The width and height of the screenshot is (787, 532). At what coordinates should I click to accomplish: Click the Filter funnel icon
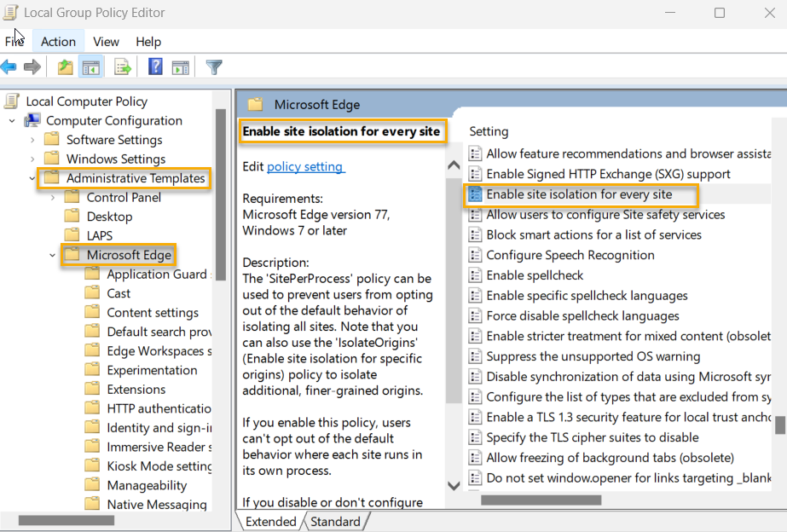pyautogui.click(x=213, y=66)
